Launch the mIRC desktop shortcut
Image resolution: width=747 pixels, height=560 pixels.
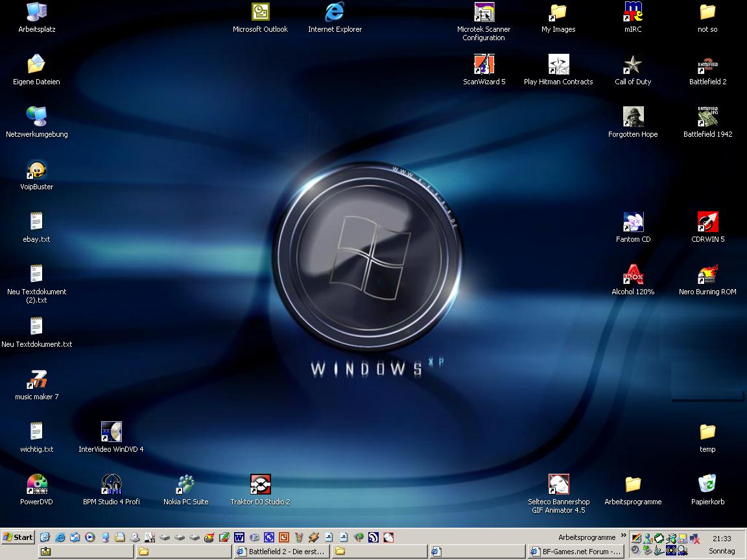click(x=633, y=17)
